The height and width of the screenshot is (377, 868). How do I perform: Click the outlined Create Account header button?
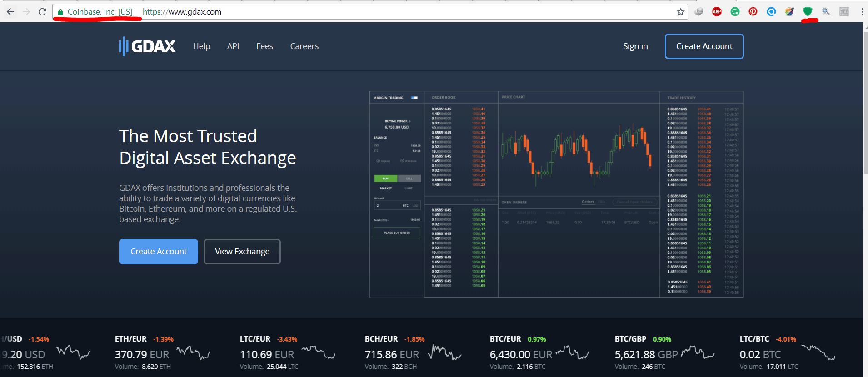[x=704, y=46]
